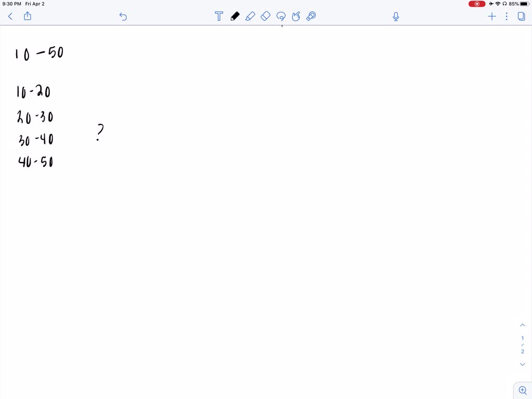Tap the red screen recording indicator
The height and width of the screenshot is (399, 532).
click(477, 4)
